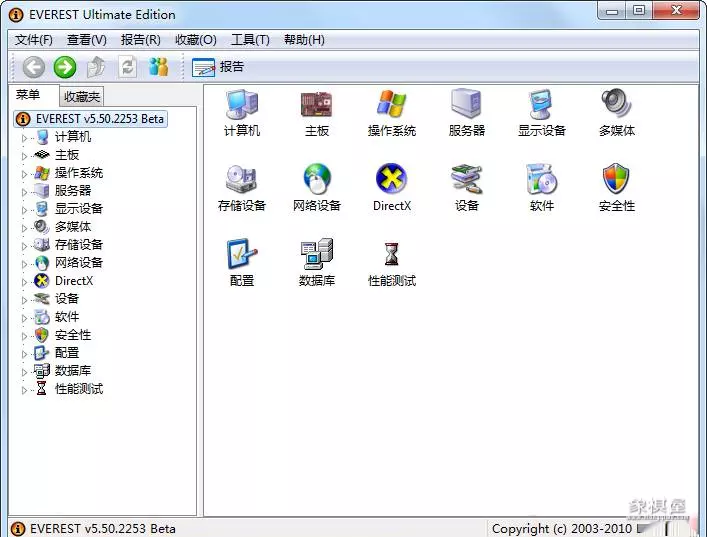Expand the 计算机 node in the tree

coord(24,138)
